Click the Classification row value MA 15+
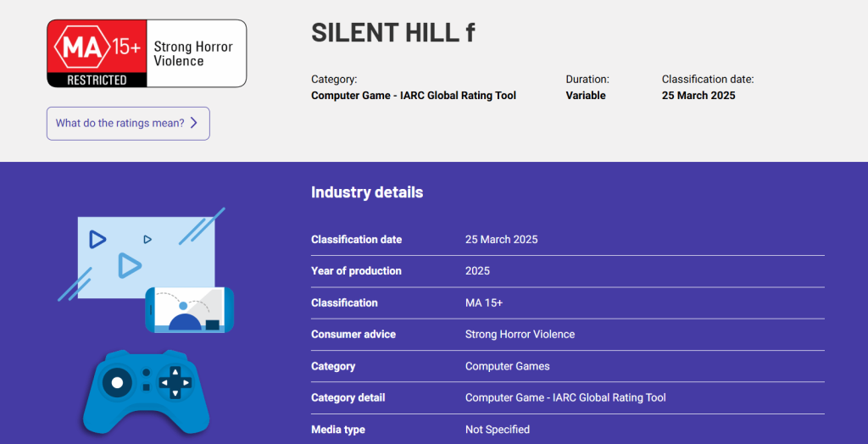Screen dimensions: 868x444 484,302
